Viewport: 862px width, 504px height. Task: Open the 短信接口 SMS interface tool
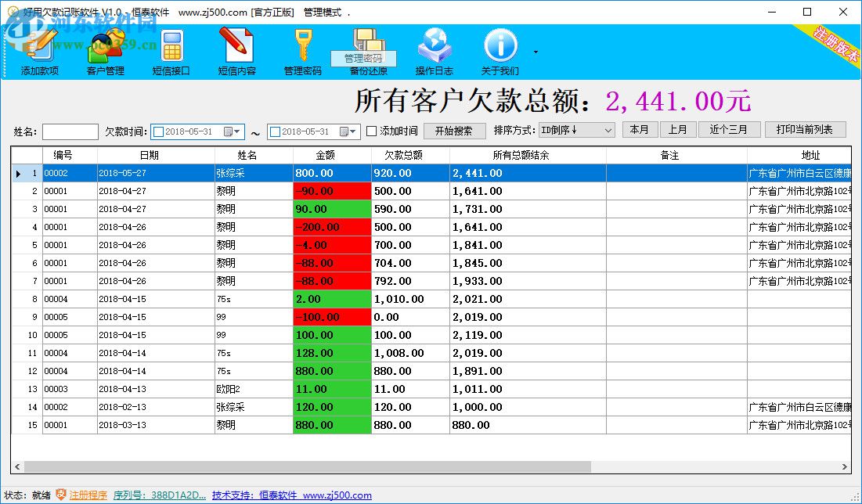171,52
